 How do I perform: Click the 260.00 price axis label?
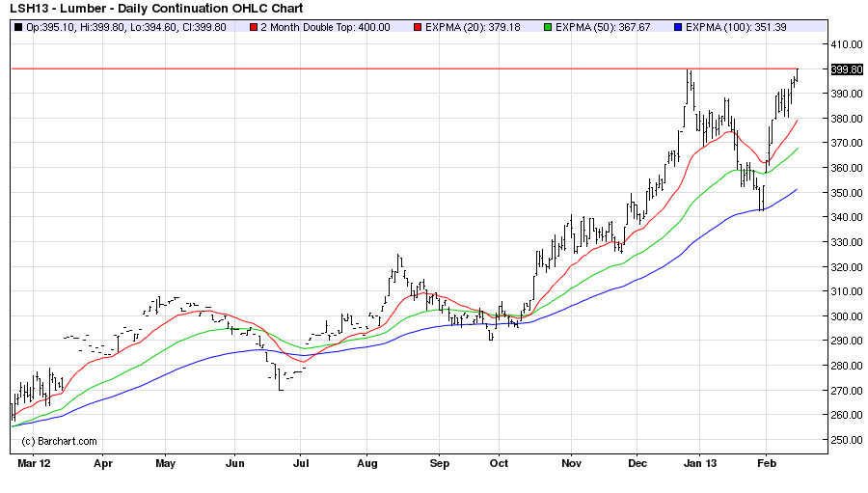[x=847, y=415]
